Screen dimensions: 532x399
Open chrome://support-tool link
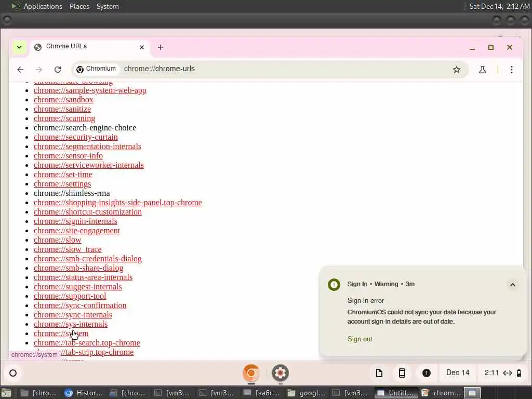point(70,296)
